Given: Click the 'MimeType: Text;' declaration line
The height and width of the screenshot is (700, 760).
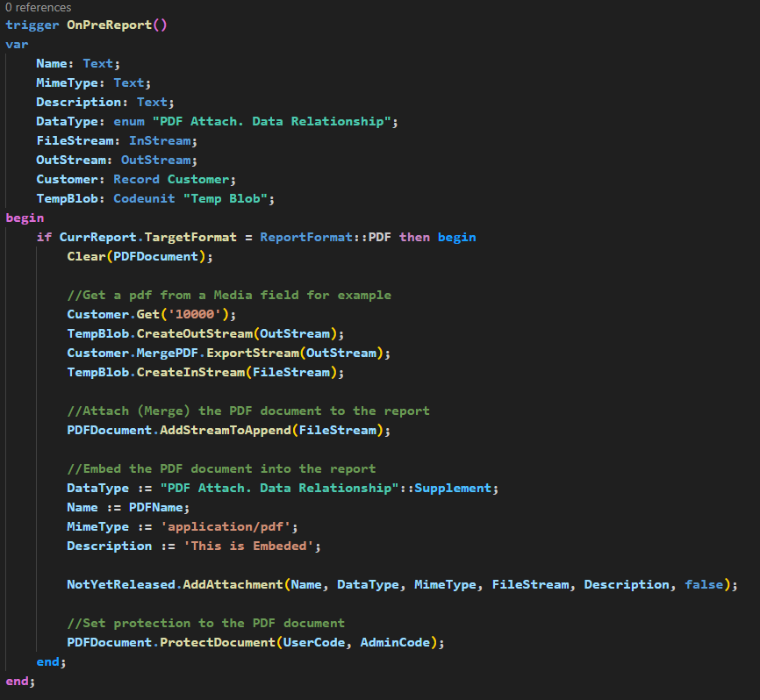Looking at the screenshot, I should click(x=94, y=82).
